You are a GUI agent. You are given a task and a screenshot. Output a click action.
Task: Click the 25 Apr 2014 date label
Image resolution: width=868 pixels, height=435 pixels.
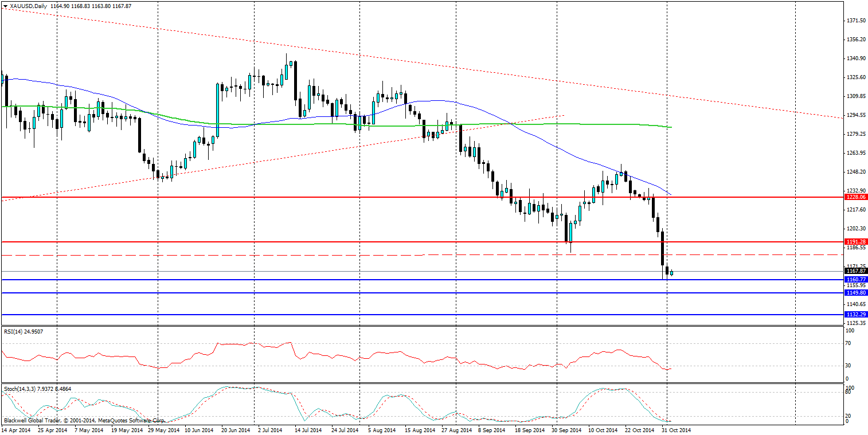coord(52,430)
